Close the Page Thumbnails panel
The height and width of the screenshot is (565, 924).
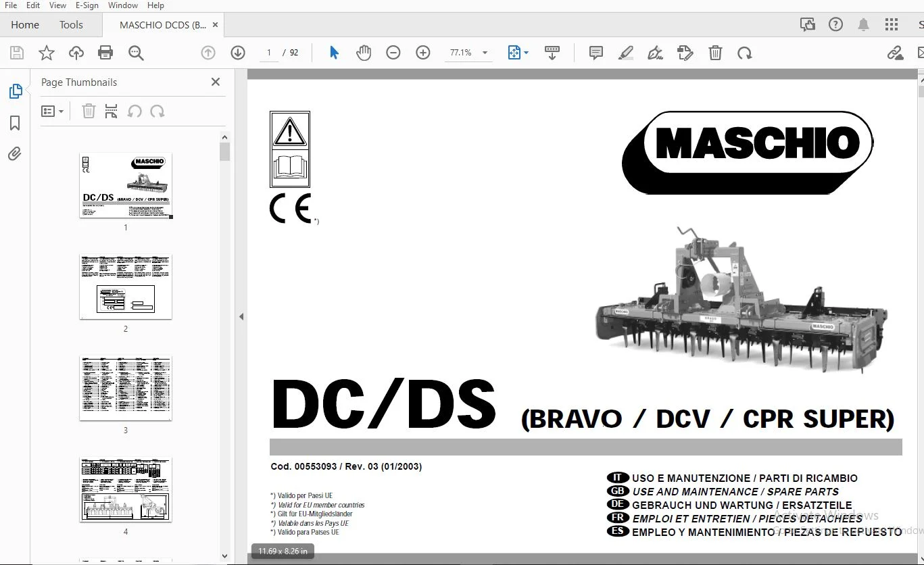[216, 82]
